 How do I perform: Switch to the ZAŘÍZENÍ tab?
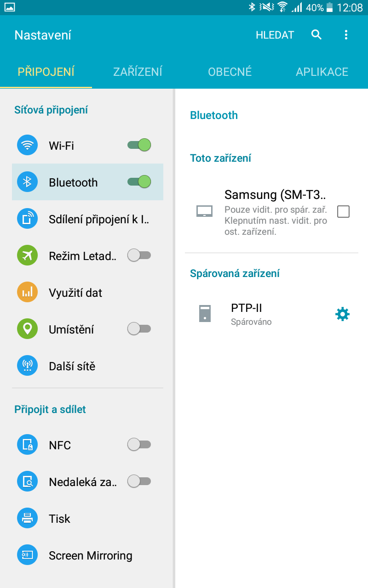pos(138,72)
